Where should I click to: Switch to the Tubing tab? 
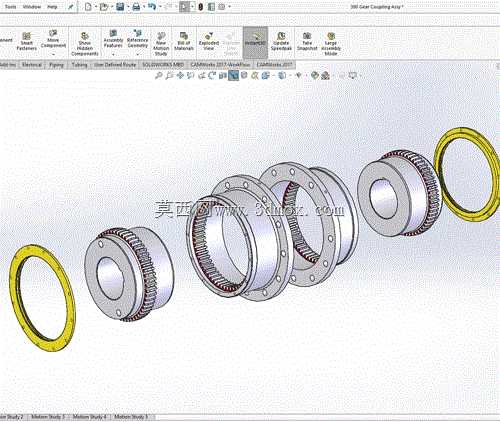tap(79, 65)
